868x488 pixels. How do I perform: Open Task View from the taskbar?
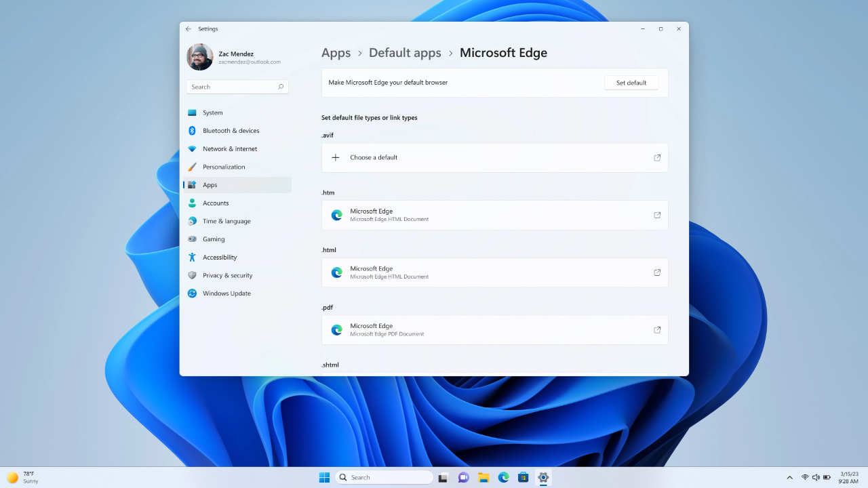[443, 477]
